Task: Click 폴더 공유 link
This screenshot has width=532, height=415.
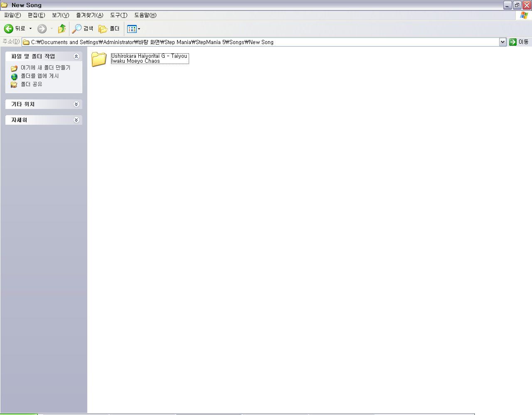Action: (x=32, y=84)
